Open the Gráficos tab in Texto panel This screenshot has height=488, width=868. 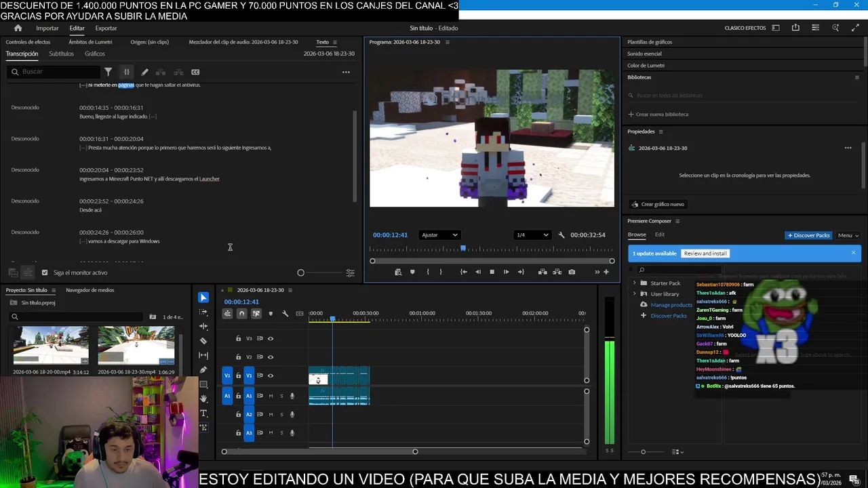95,54
